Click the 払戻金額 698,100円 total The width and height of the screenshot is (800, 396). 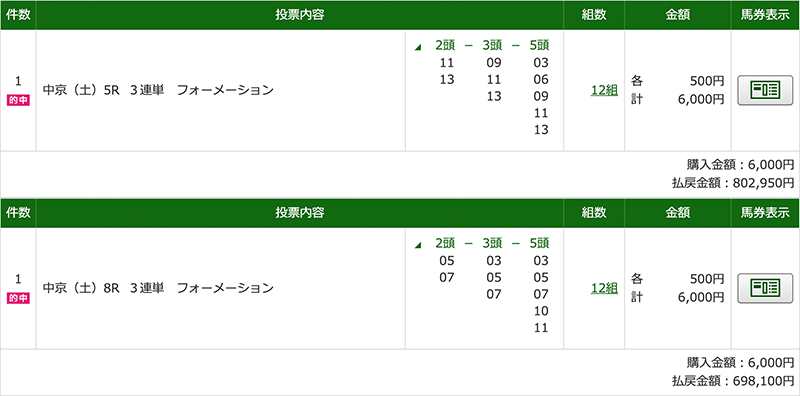733,380
